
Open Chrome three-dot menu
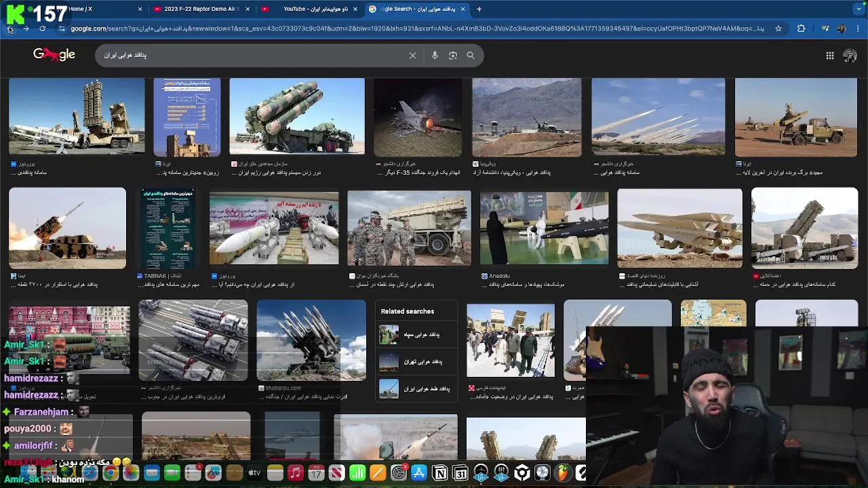[858, 28]
